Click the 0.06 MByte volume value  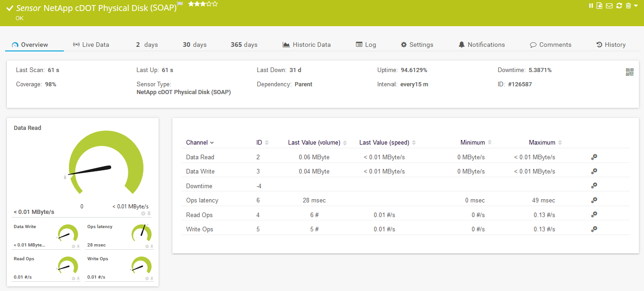pos(314,157)
